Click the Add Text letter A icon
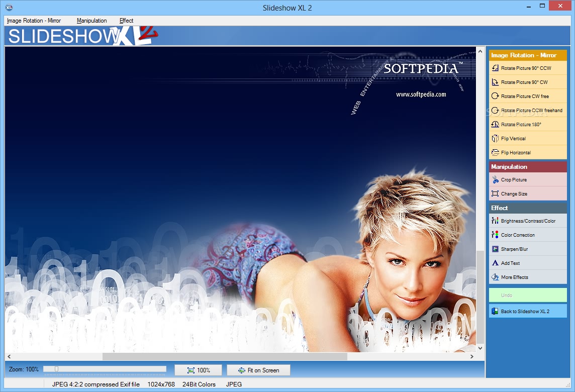Screen dimensions: 575x392 point(495,263)
